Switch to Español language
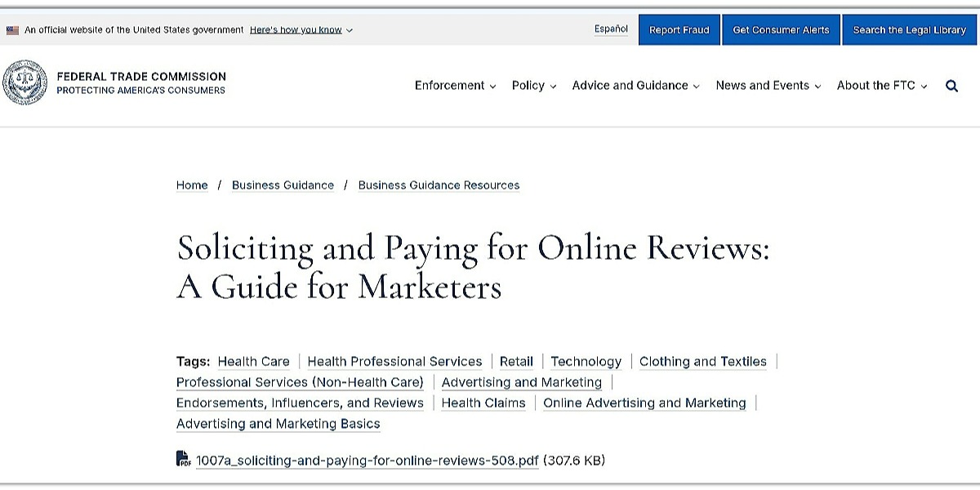The image size is (980, 490). [x=611, y=29]
